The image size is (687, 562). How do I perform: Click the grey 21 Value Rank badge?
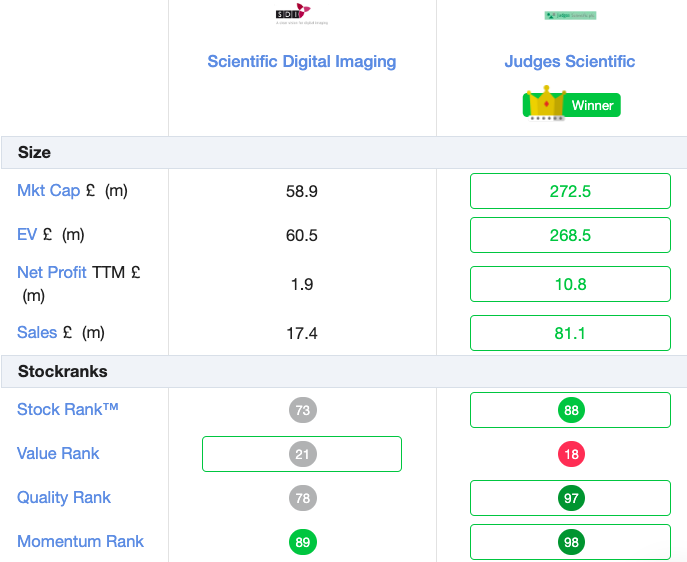302,454
